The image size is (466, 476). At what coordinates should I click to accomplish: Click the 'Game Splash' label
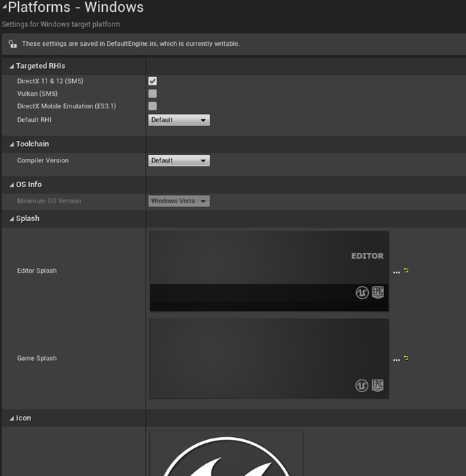coord(37,358)
